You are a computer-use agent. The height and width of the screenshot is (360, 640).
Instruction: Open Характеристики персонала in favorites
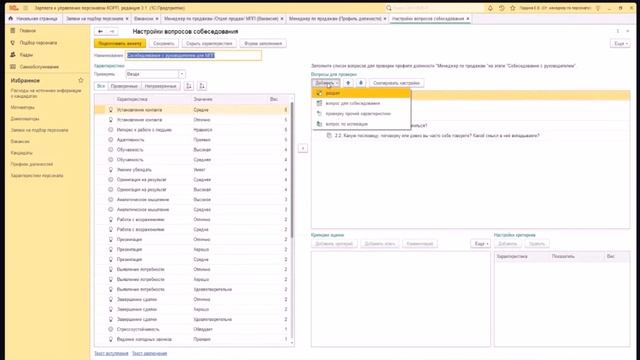coord(37,176)
